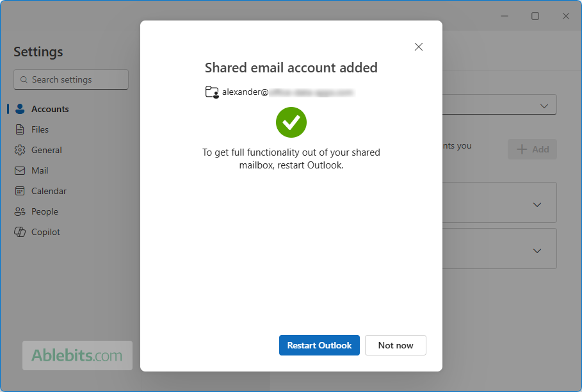Click the Copilot logo icon

20,232
